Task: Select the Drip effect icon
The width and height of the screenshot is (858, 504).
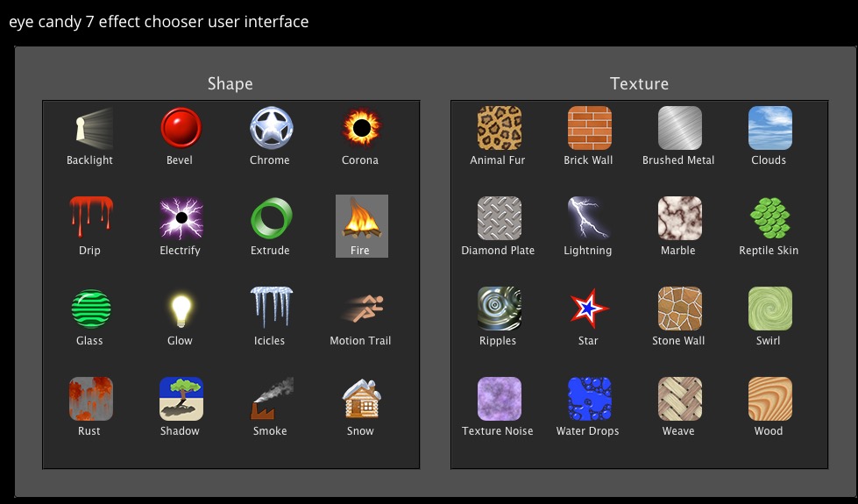Action: (x=91, y=217)
